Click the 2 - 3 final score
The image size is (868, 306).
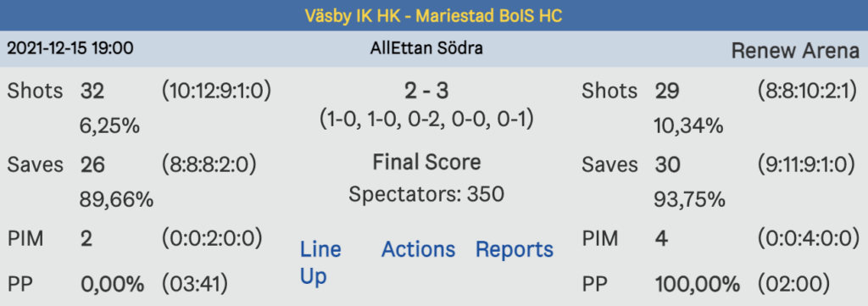(x=427, y=92)
